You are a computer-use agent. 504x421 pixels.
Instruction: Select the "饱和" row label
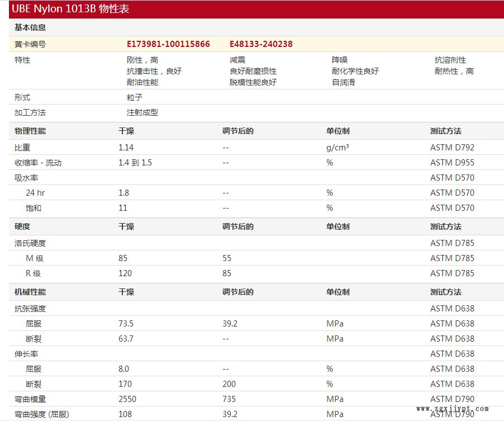tap(34, 208)
